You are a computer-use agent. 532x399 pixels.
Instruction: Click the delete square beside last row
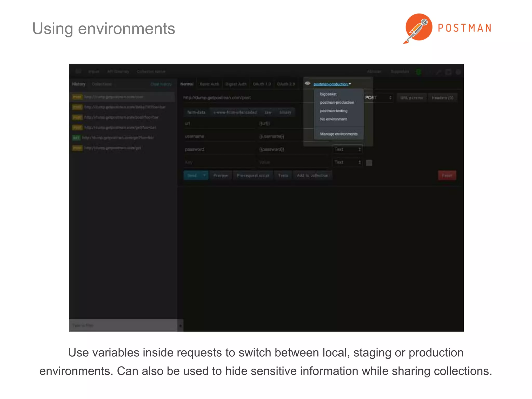369,163
